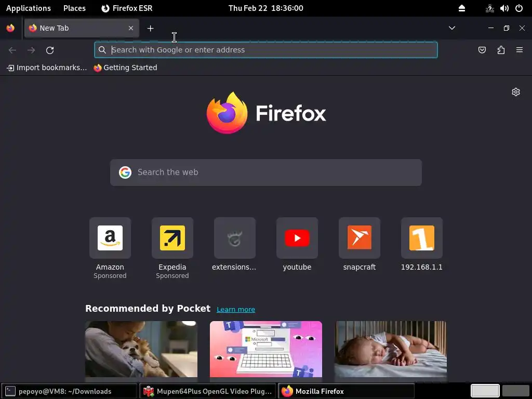Screen dimensions: 532x399
Task: Open youtube shortcut tile
Action: click(297, 245)
